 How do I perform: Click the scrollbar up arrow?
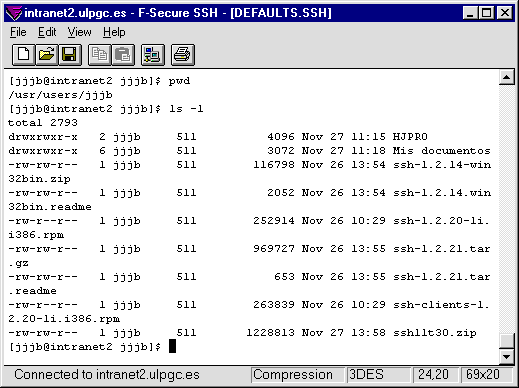506,77
